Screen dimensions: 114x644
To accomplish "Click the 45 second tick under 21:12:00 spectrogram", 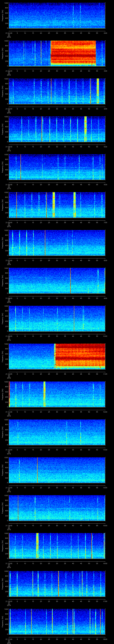I will pos(81,450).
